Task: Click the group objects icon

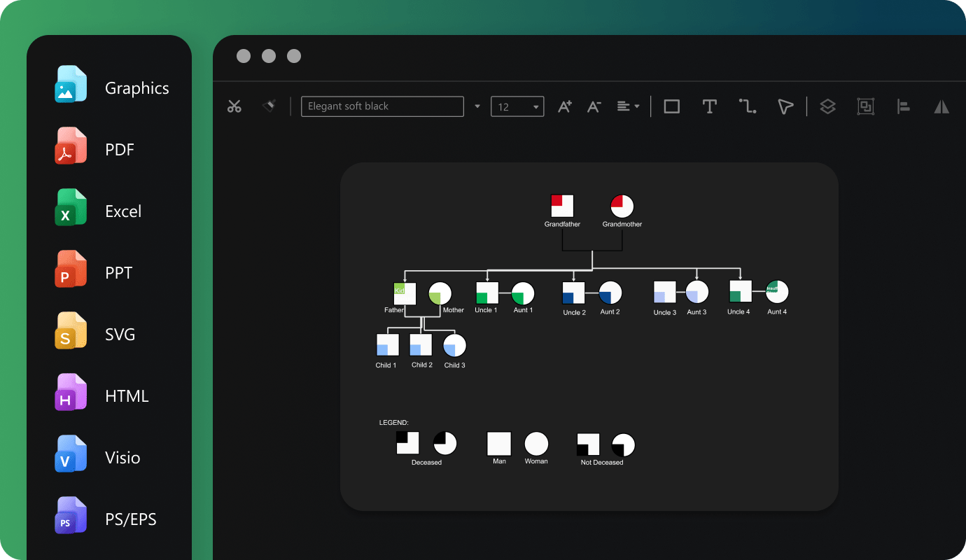Action: pos(866,106)
